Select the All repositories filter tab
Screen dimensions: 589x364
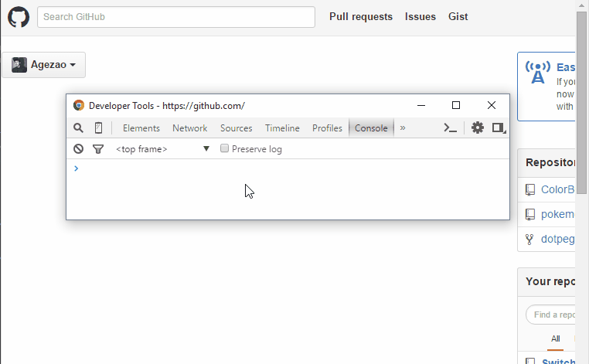(x=555, y=338)
